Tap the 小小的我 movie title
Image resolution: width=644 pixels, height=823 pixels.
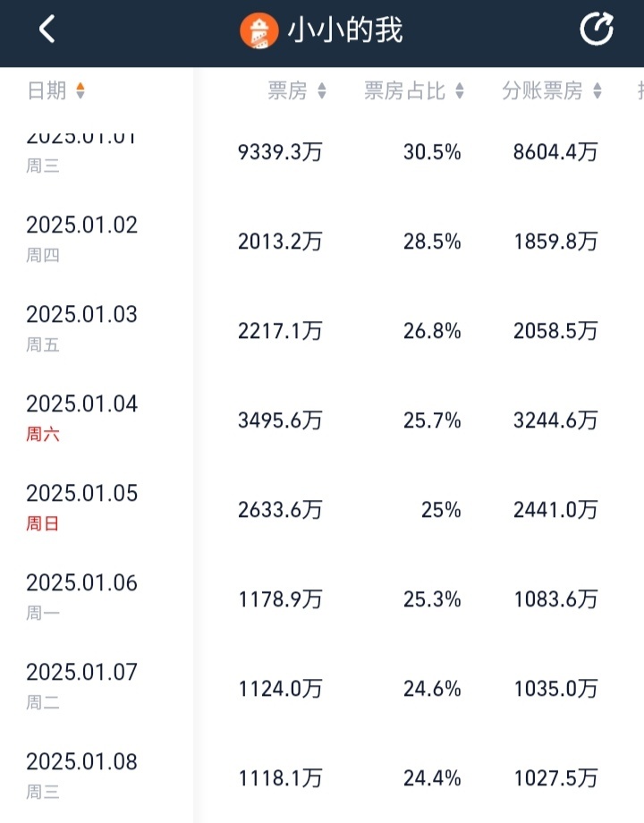(x=345, y=30)
